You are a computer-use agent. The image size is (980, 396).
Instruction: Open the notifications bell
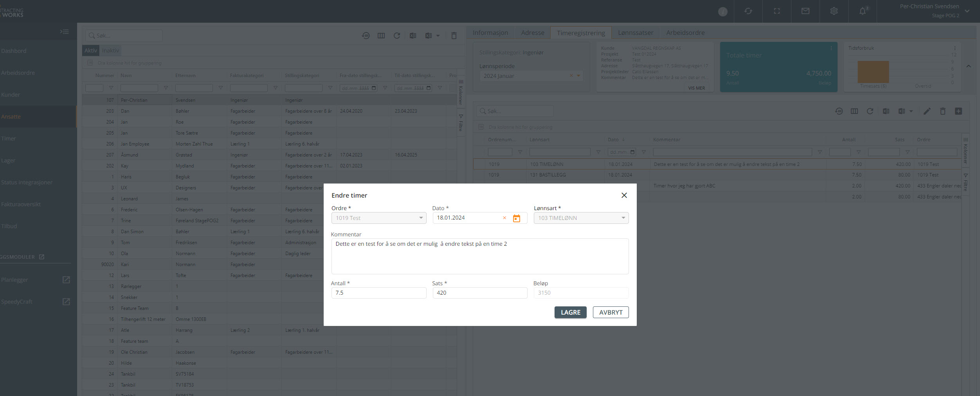[x=863, y=11]
